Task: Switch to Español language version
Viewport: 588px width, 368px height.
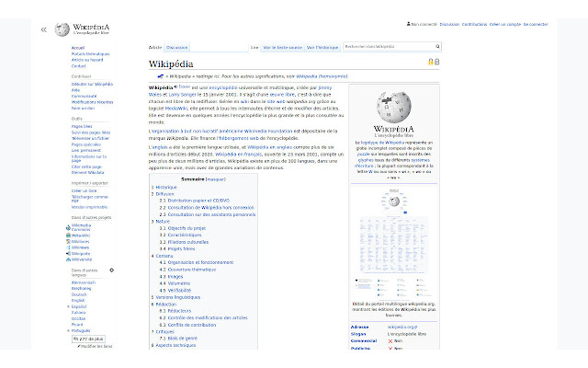Action: [79, 306]
